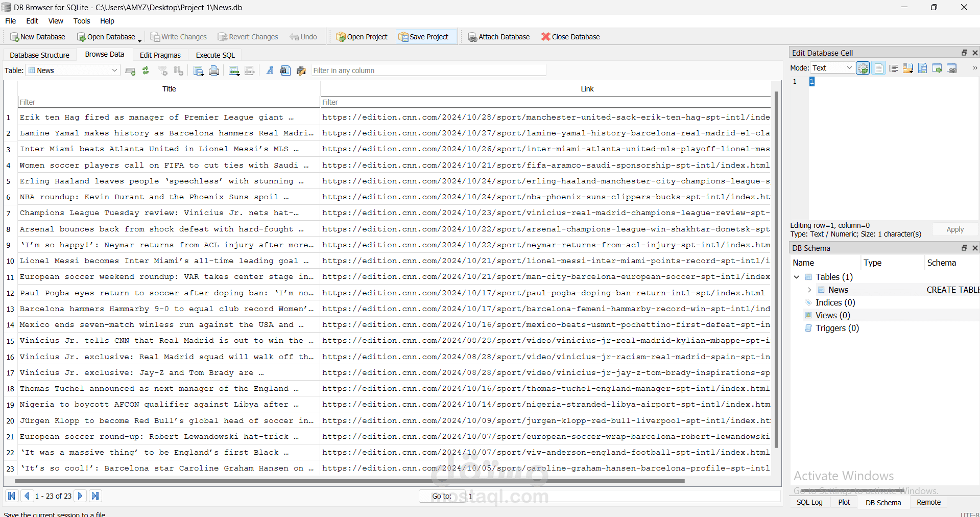This screenshot has height=517, width=980.
Task: Click the delete current record icon
Action: (249, 70)
